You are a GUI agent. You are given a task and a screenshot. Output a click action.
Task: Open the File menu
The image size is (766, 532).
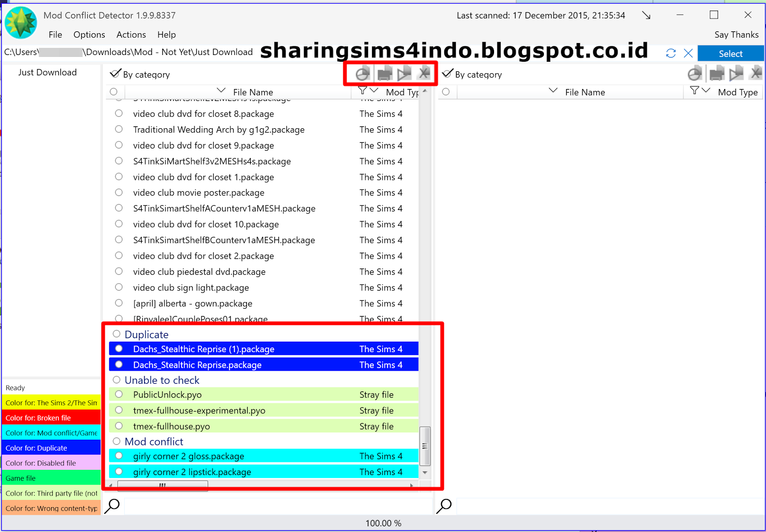point(55,34)
